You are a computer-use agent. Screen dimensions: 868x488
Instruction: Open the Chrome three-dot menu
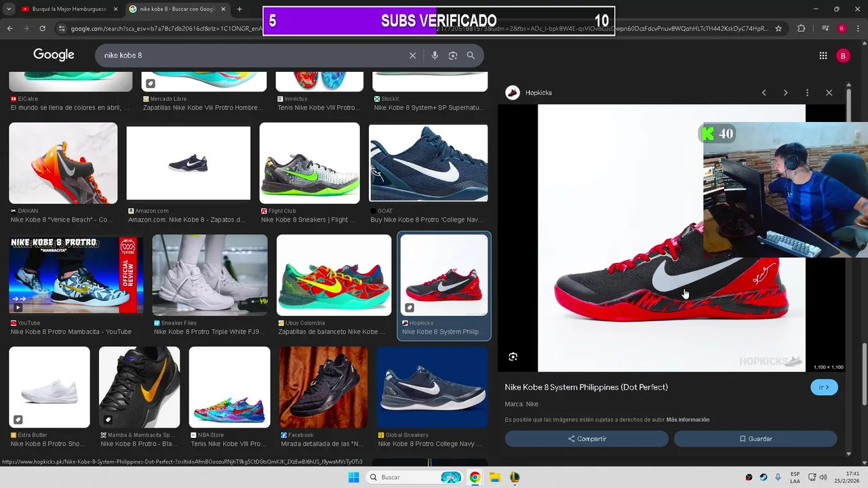tap(858, 28)
